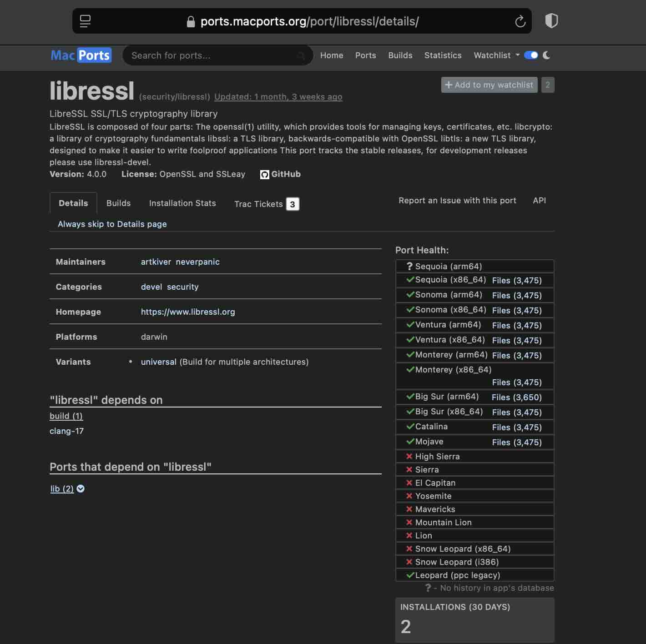Image resolution: width=646 pixels, height=644 pixels.
Task: Click the search magnifier icon
Action: coord(301,55)
